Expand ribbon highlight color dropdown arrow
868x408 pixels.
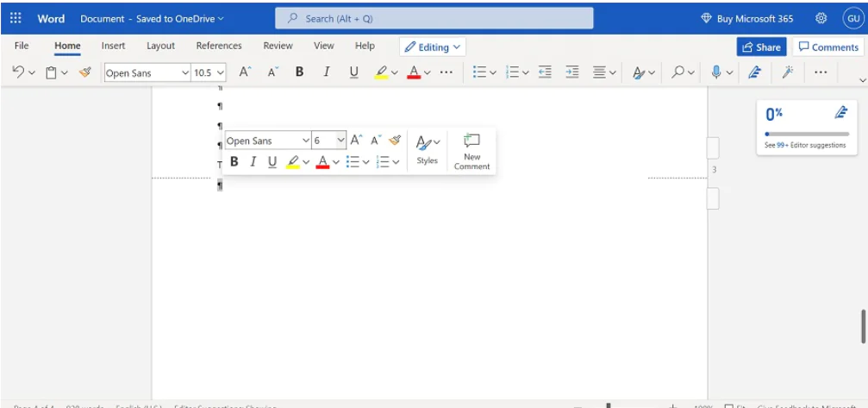pos(394,72)
